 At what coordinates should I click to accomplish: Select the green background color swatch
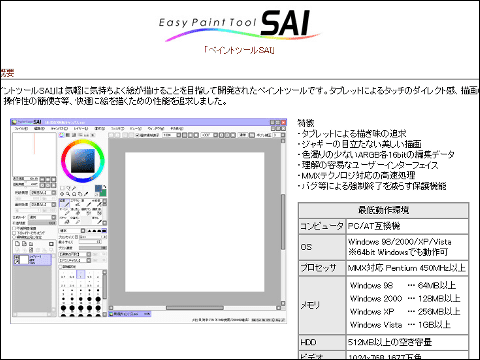pos(103,194)
